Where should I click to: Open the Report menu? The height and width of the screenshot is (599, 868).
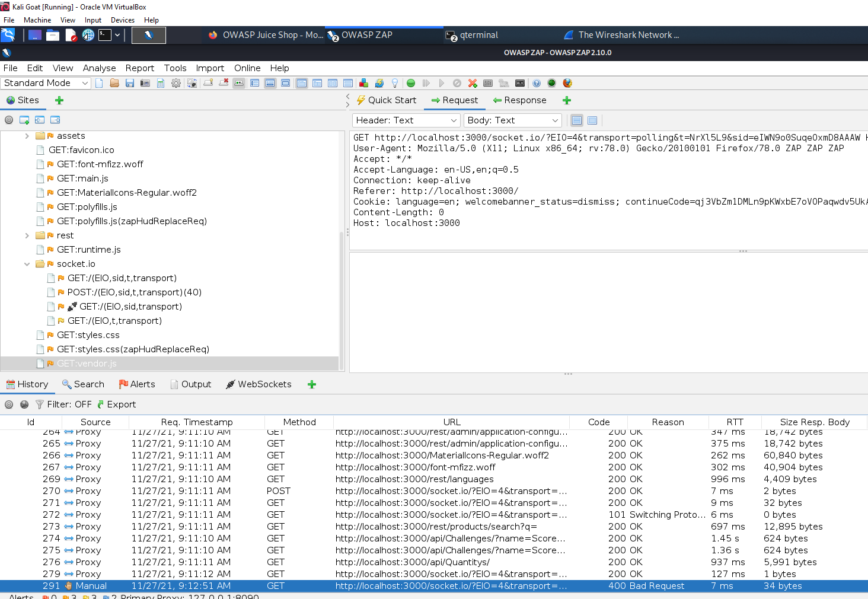140,68
